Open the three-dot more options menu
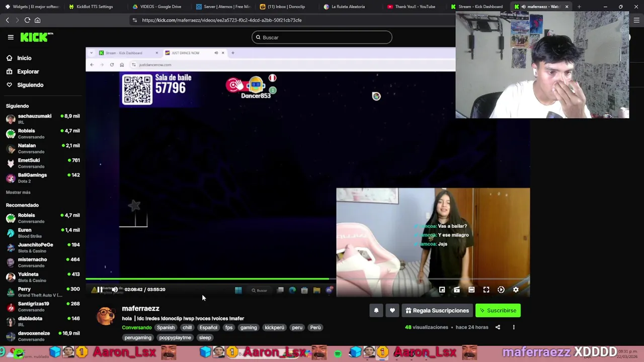The image size is (644, 362). 514,327
